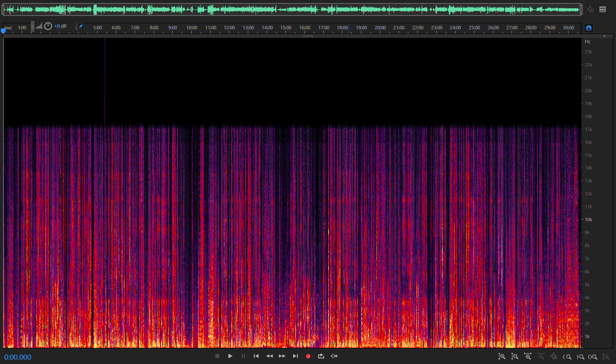Zoom in at selection out point

tap(580, 357)
